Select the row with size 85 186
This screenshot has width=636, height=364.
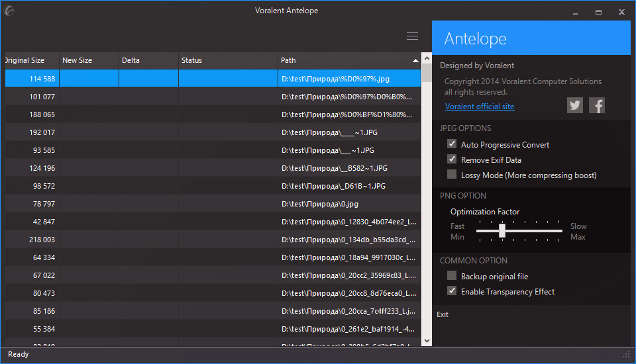pos(213,310)
